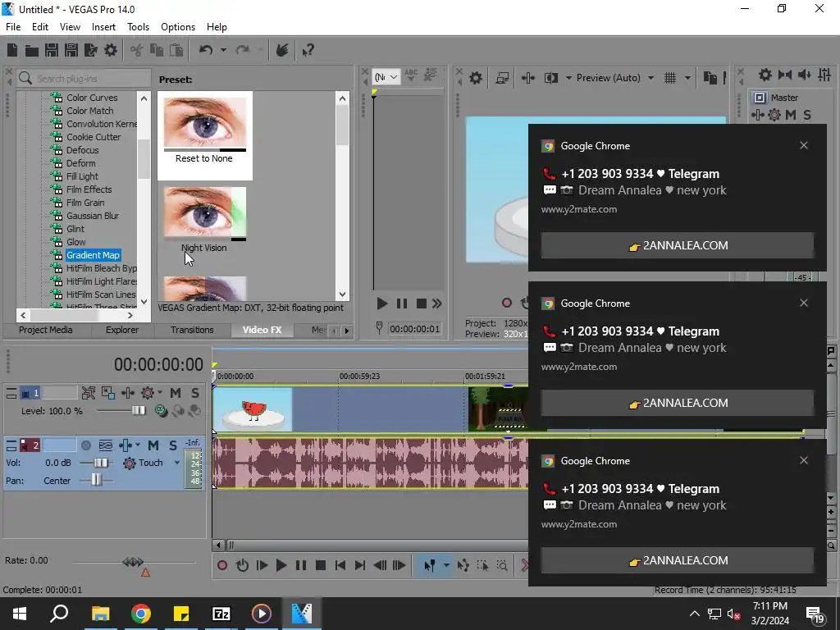Expand Normal Edit Tool dropdown arrow
This screenshot has height=630, width=840.
coord(446,565)
